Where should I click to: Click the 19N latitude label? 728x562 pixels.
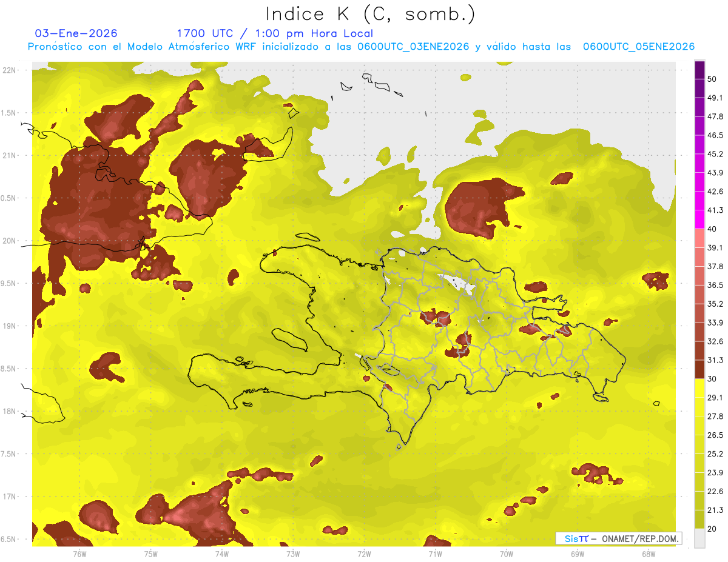(x=9, y=326)
